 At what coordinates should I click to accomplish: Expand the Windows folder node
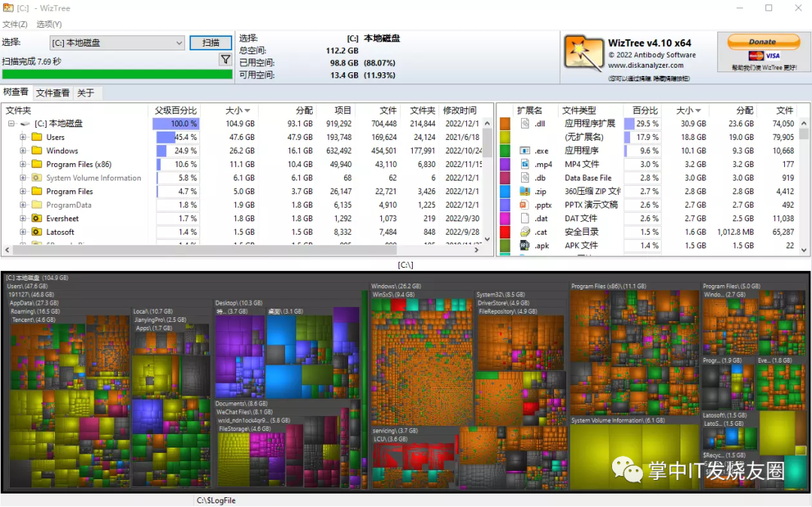pyautogui.click(x=23, y=150)
